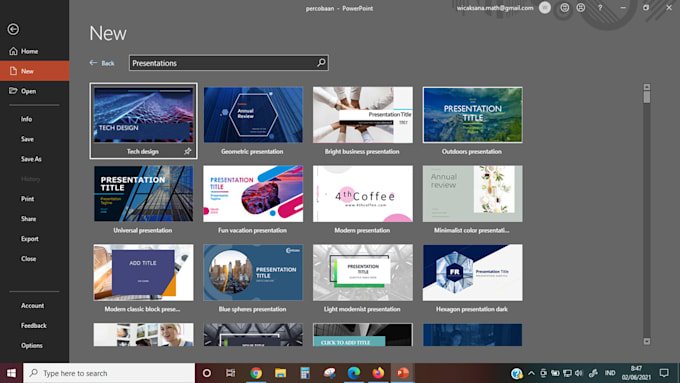Click the taskbar clock and date
The width and height of the screenshot is (680, 383).
click(636, 373)
